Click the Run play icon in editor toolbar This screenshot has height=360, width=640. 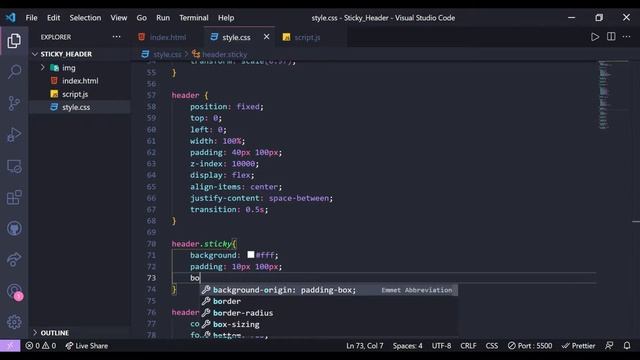(595, 37)
